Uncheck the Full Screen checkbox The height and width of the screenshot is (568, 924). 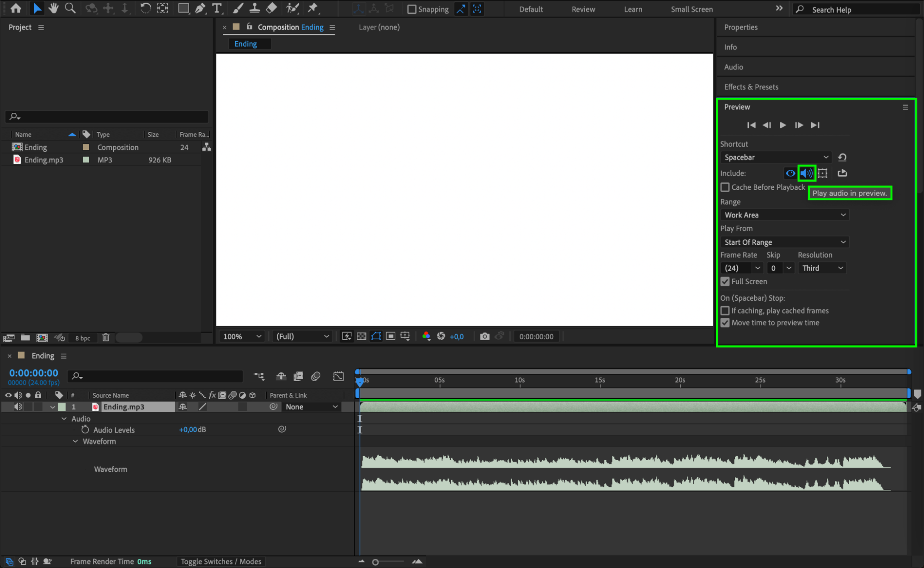pos(725,281)
